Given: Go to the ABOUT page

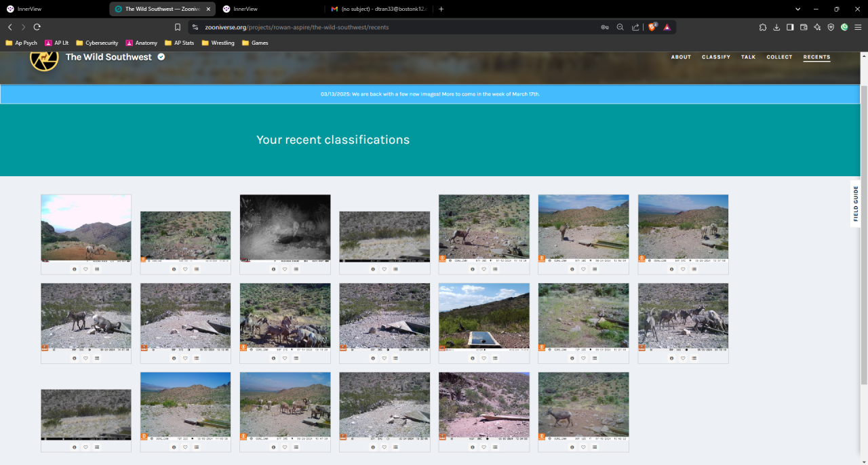Looking at the screenshot, I should point(681,57).
